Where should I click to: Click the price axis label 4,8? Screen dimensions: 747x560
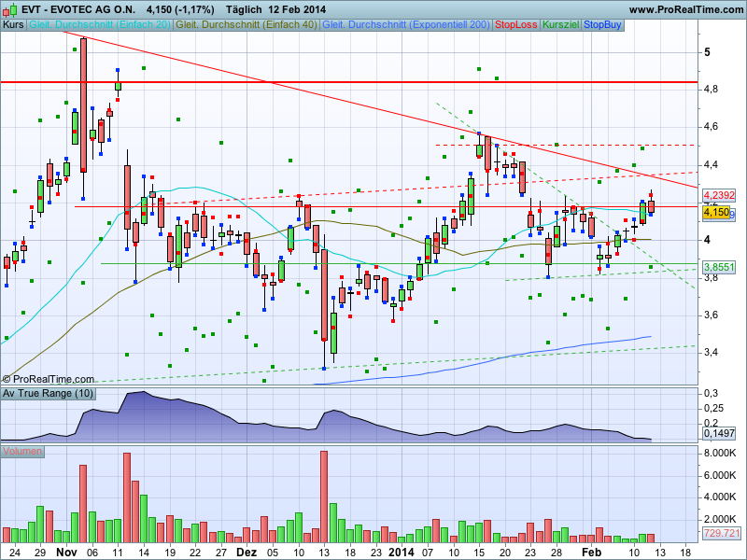711,89
